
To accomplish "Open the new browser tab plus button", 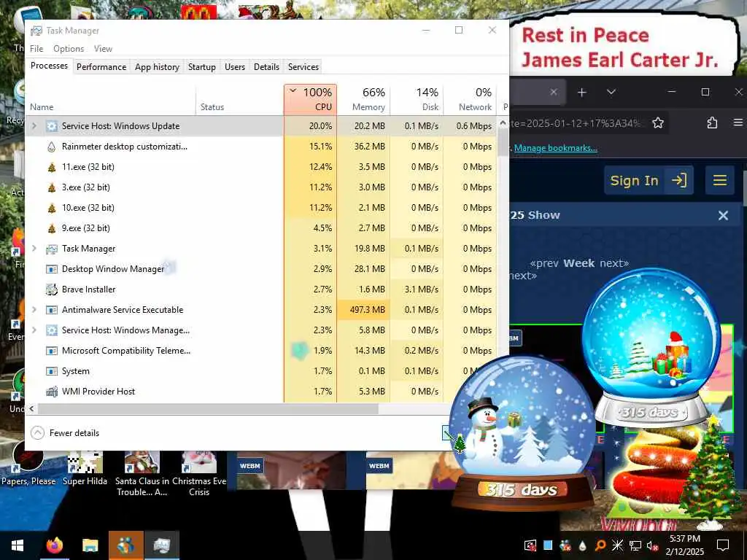I will pos(581,93).
